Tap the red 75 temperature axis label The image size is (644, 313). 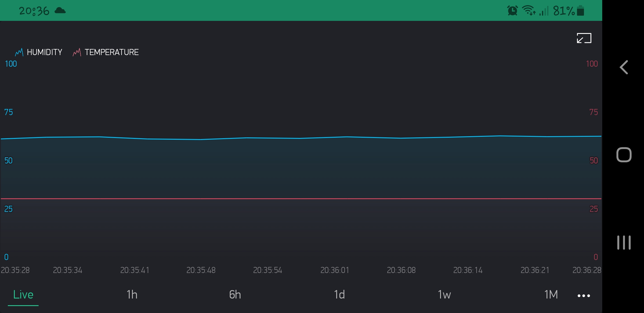(x=594, y=112)
